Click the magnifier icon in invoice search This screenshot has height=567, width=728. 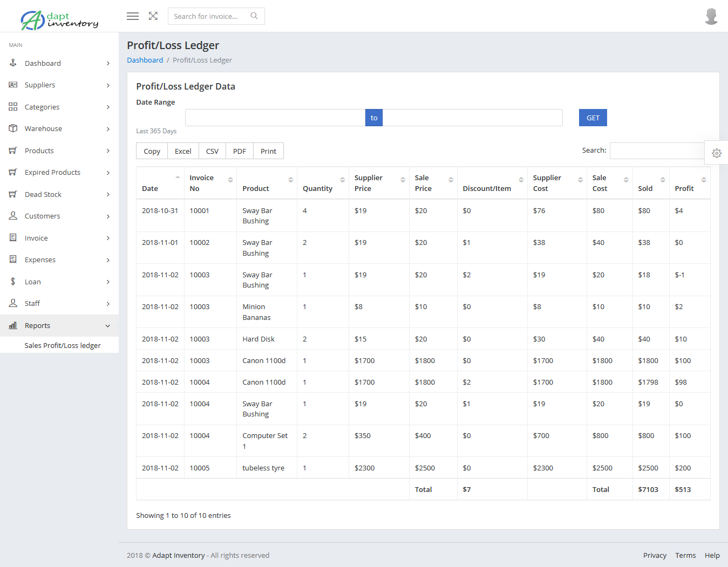254,16
